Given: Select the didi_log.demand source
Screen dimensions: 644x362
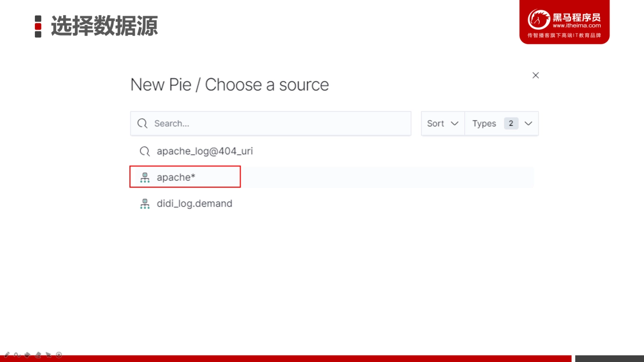Looking at the screenshot, I should click(x=332, y=204).
